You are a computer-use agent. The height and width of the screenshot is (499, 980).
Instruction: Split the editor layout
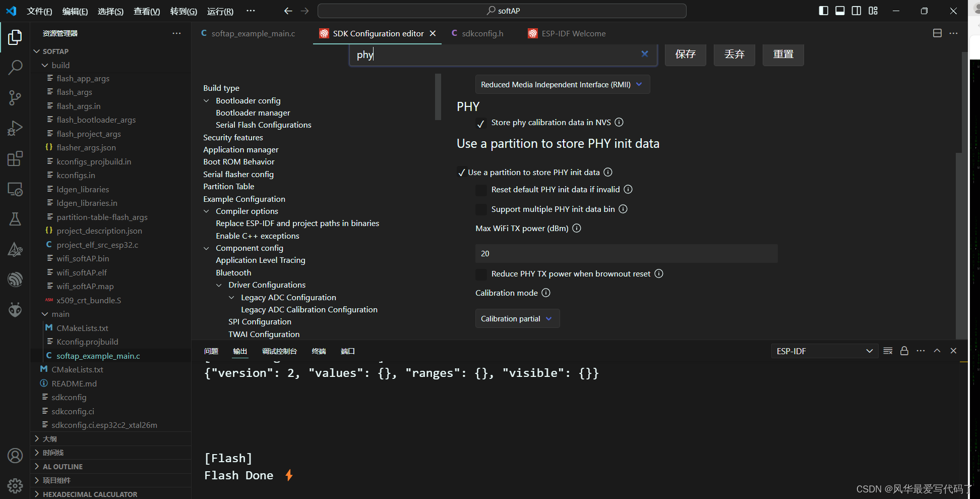coord(937,33)
